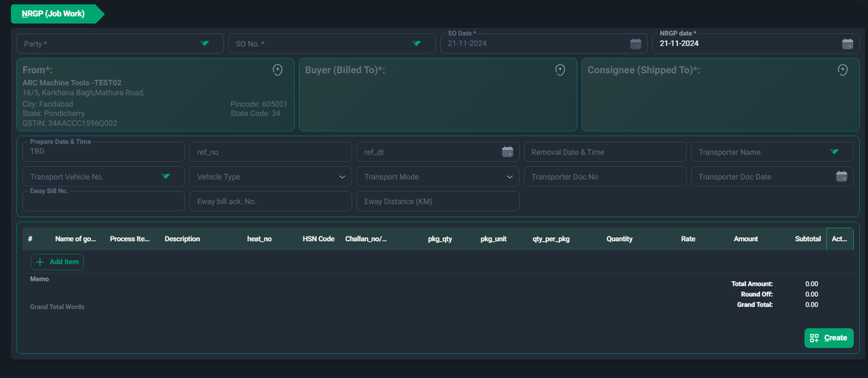Screen dimensions: 868x378
Task: Click the qty_per_pkg column header
Action: pyautogui.click(x=551, y=239)
